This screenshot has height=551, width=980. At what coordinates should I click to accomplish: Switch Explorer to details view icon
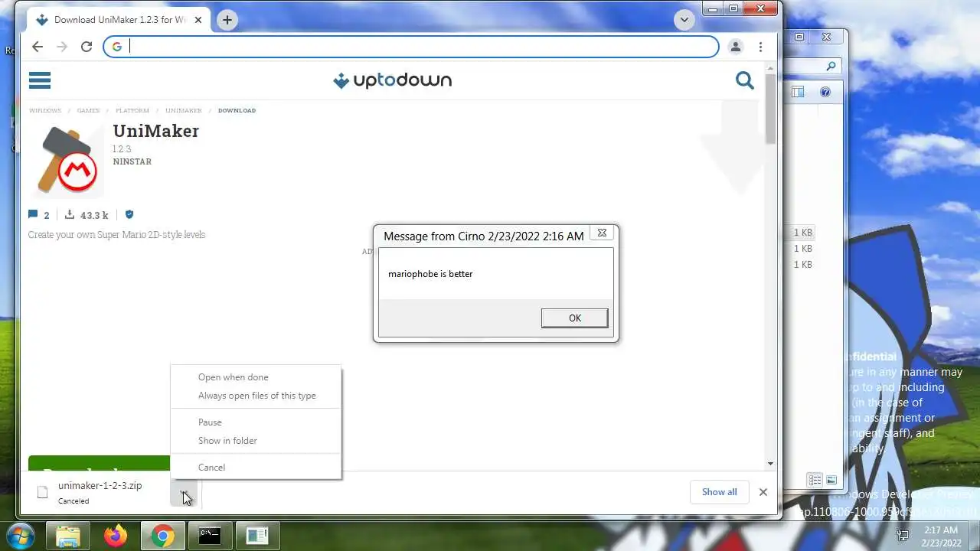pos(815,481)
